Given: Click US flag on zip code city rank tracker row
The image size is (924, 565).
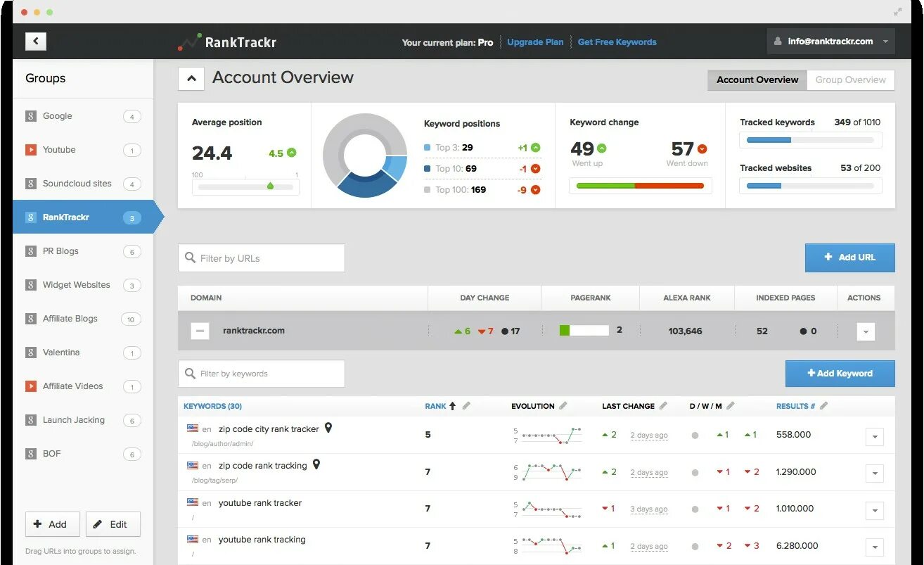Looking at the screenshot, I should point(193,428).
